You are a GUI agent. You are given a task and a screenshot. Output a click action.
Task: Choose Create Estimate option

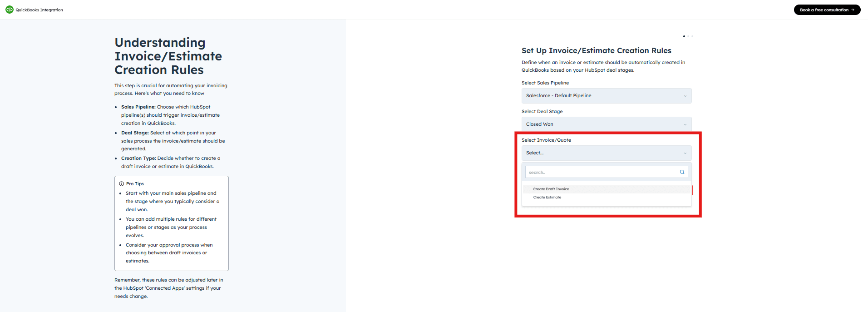pos(607,198)
